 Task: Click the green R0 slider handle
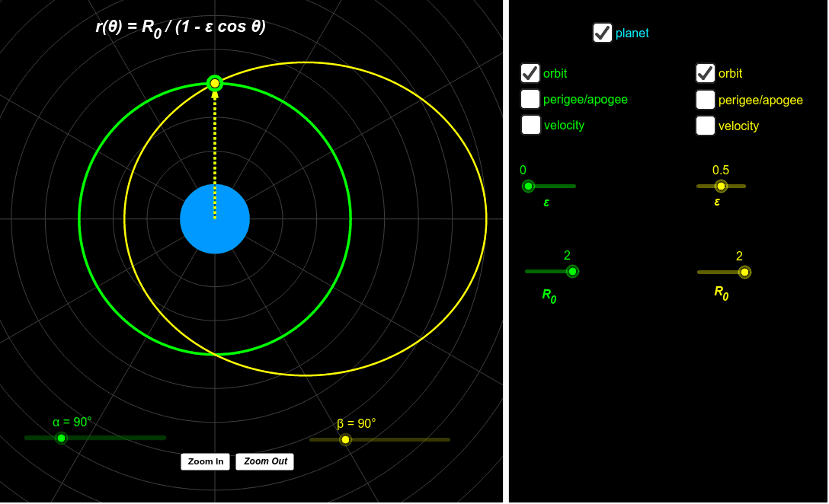[x=572, y=272]
